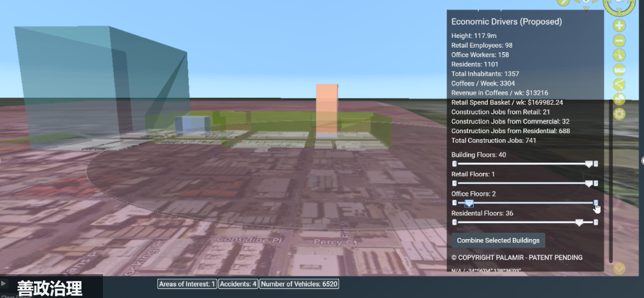Viewport: 644px width, 298px height.
Task: Click the Building Floors slider handle
Action: coord(589,164)
